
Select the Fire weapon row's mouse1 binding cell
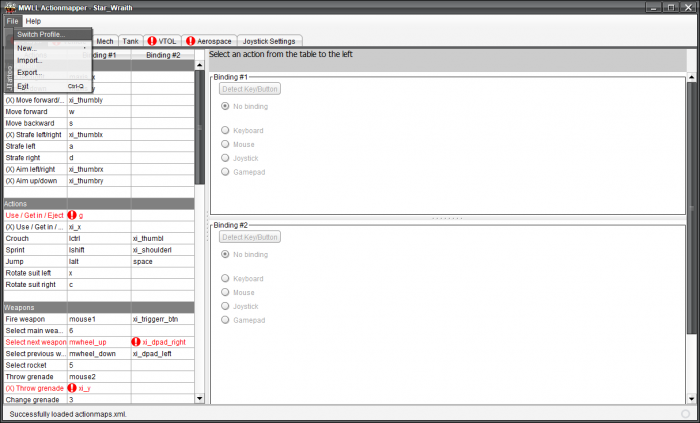click(x=97, y=319)
